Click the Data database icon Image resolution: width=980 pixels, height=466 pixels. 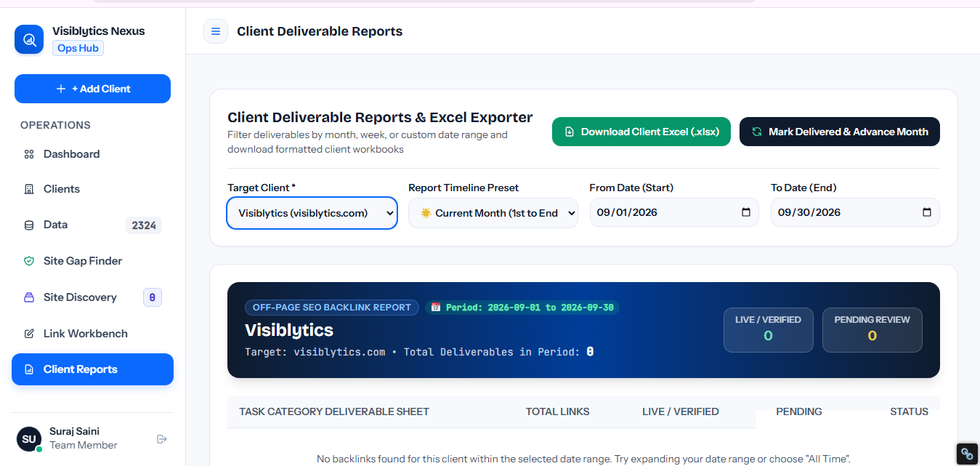[x=29, y=225]
